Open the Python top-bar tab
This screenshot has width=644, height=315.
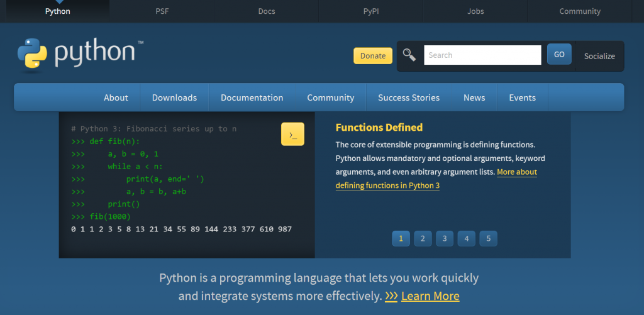pos(57,11)
